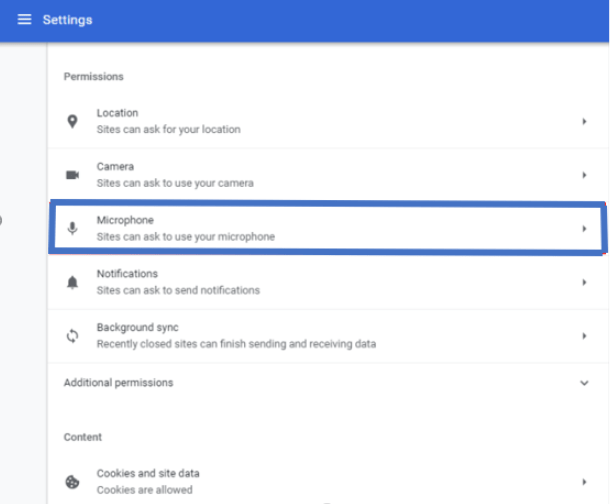Open the Cookies and site data entry
Image resolution: width=610 pixels, height=504 pixels.
[328, 482]
